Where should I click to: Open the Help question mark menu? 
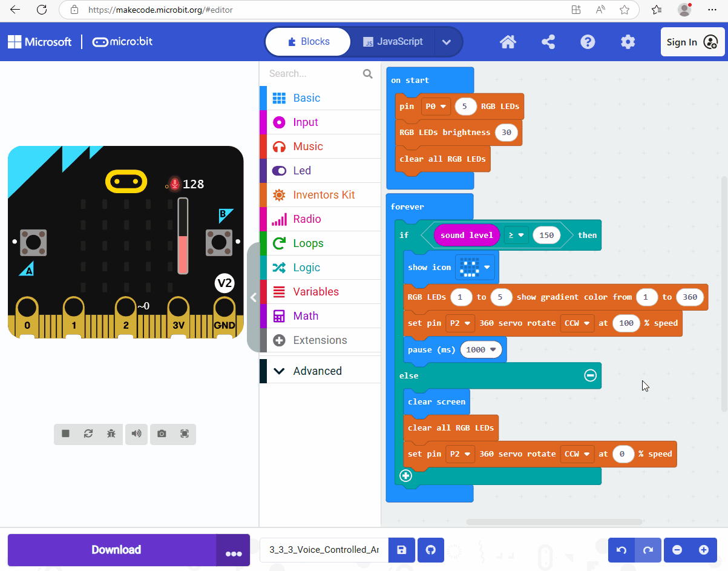pos(588,42)
